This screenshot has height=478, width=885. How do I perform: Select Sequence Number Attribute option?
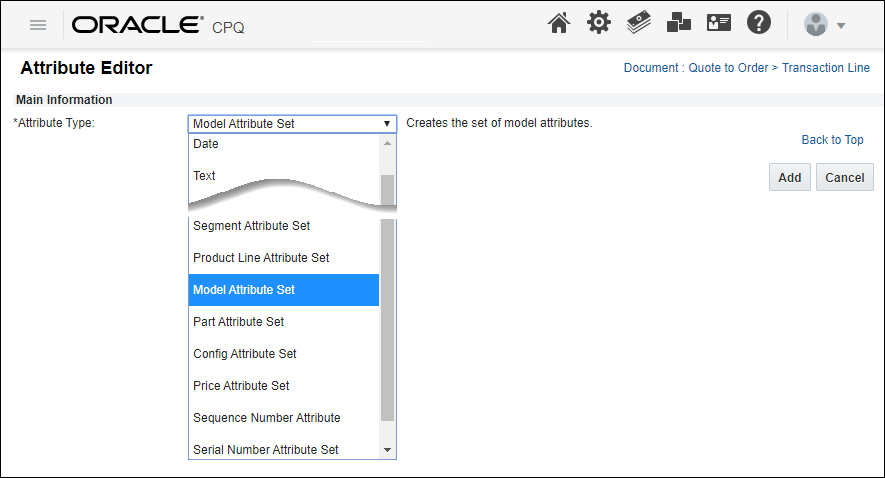(x=284, y=418)
